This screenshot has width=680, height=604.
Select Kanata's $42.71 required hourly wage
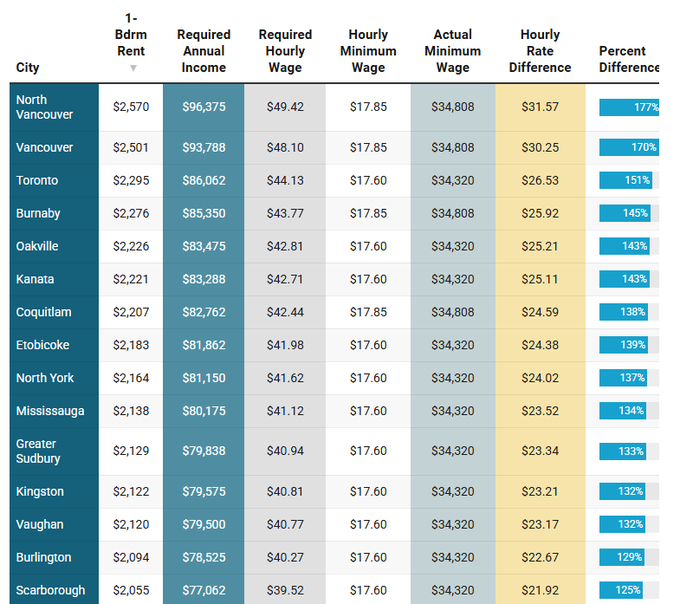pyautogui.click(x=285, y=280)
